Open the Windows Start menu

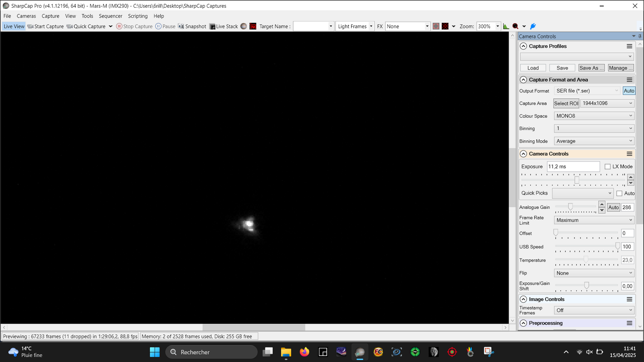point(155,352)
